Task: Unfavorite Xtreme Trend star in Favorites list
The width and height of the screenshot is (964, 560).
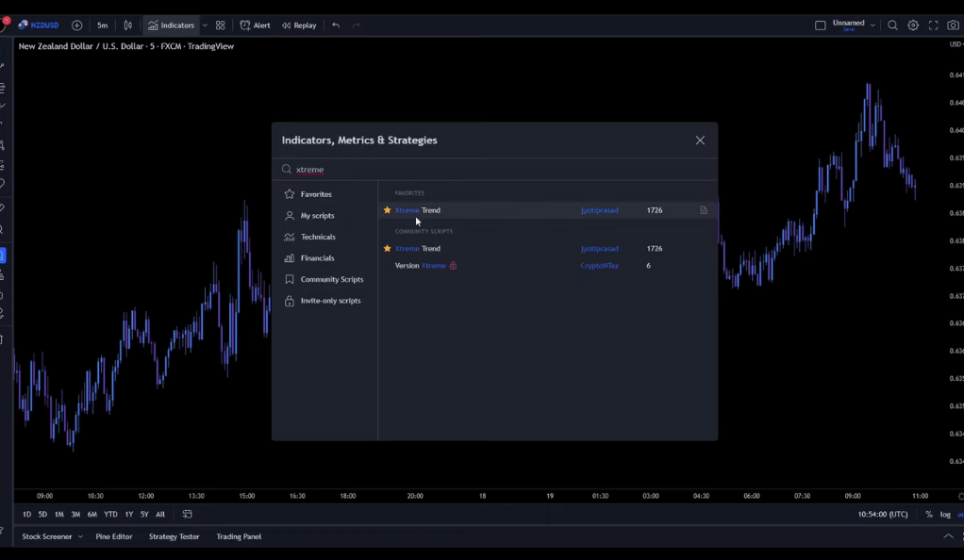Action: [x=387, y=210]
